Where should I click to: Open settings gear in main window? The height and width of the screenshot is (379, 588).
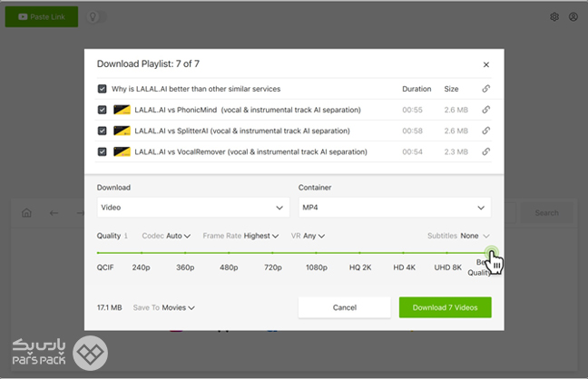tap(554, 16)
